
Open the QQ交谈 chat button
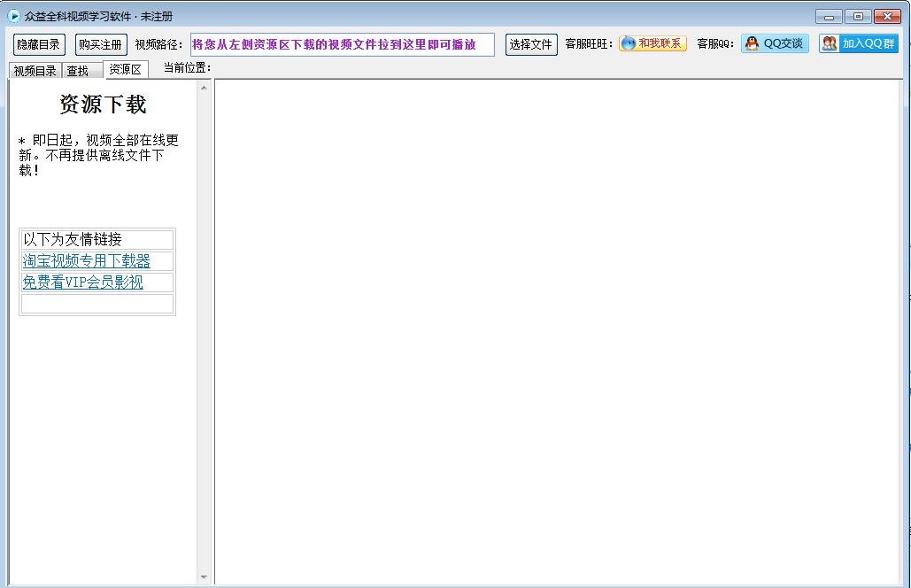point(775,43)
